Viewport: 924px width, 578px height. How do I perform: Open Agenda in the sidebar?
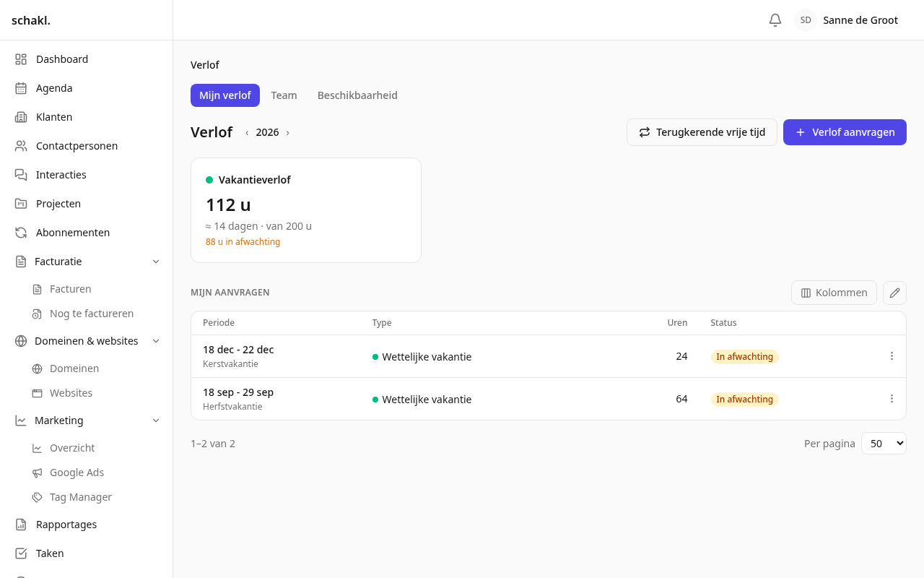pos(87,88)
